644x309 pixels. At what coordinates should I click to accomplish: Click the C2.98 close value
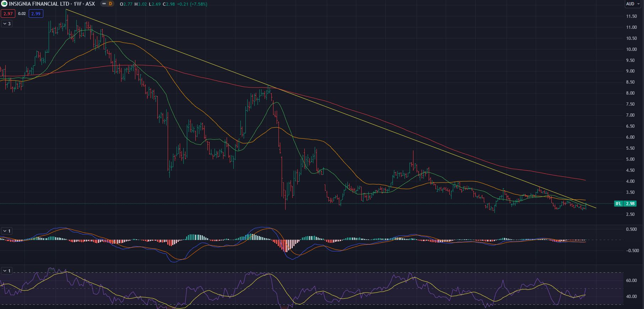(169, 4)
